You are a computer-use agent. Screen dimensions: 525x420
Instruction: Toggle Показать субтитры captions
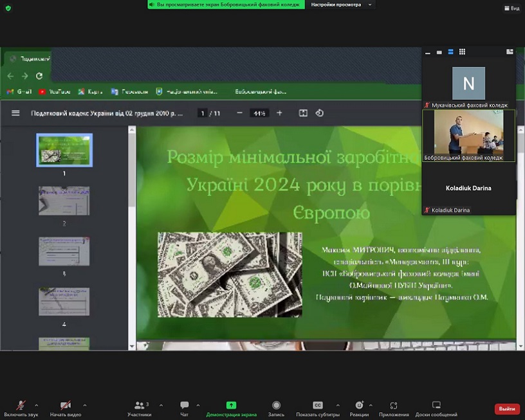point(318,408)
